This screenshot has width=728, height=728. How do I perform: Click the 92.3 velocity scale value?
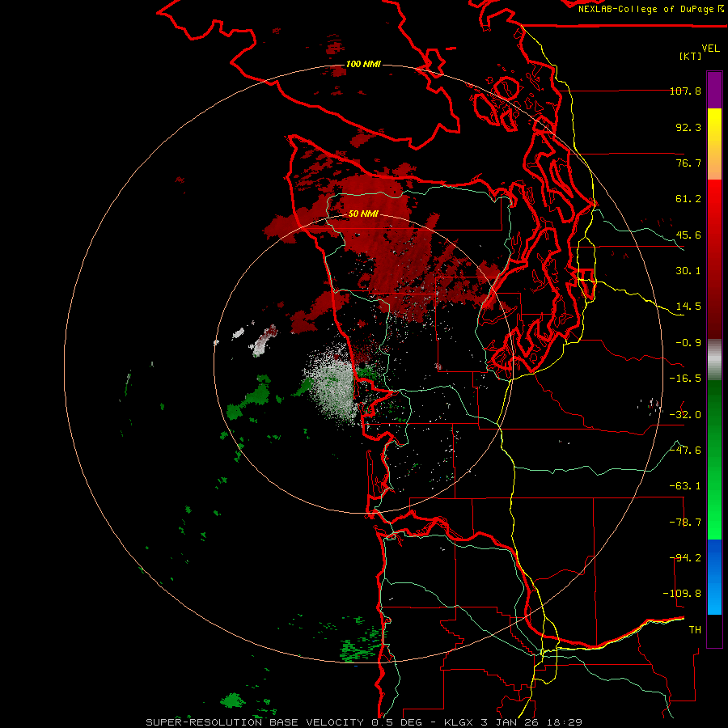(x=688, y=127)
